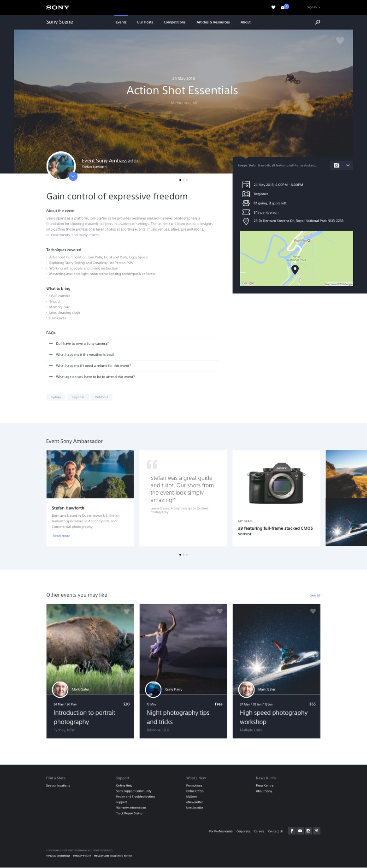
Task: Select the Outdoors tag
Action: pos(101,397)
